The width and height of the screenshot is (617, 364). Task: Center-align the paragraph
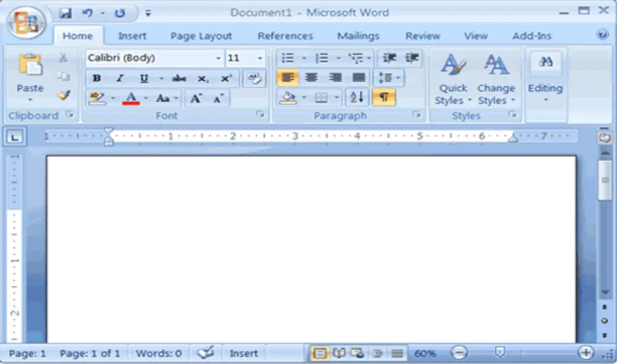coord(312,78)
